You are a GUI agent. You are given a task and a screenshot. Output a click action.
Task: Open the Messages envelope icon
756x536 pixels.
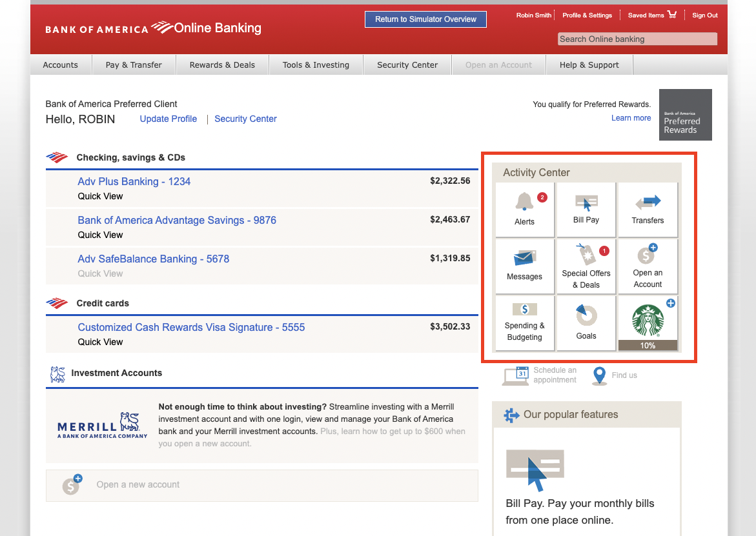pyautogui.click(x=525, y=258)
